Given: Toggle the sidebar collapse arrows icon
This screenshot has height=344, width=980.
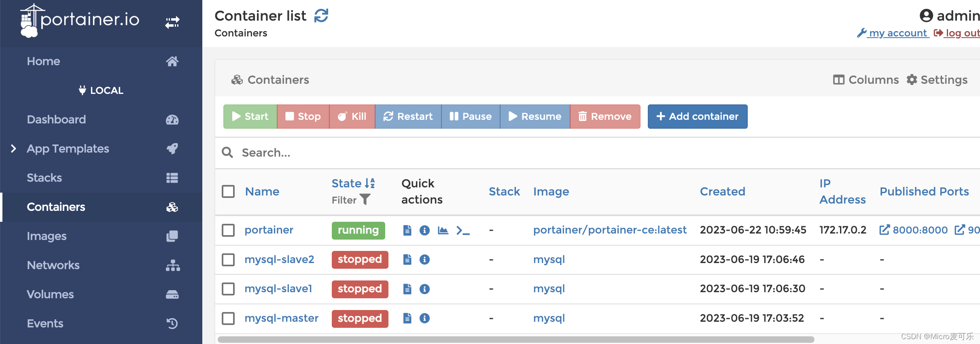Looking at the screenshot, I should [x=172, y=22].
